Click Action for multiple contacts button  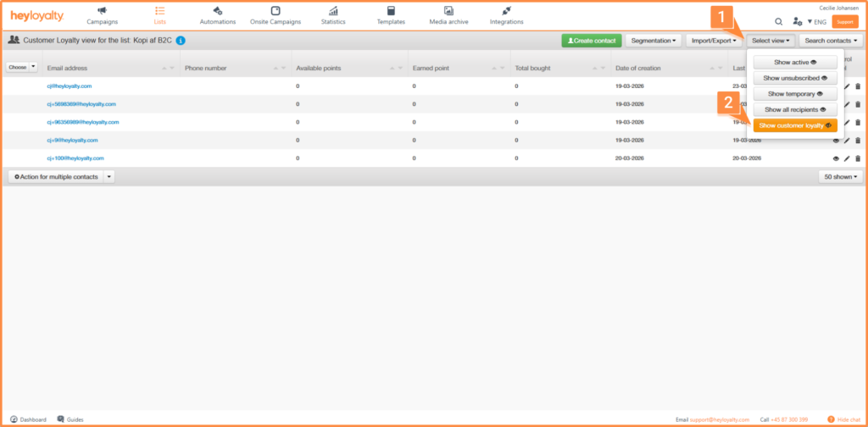pos(56,177)
